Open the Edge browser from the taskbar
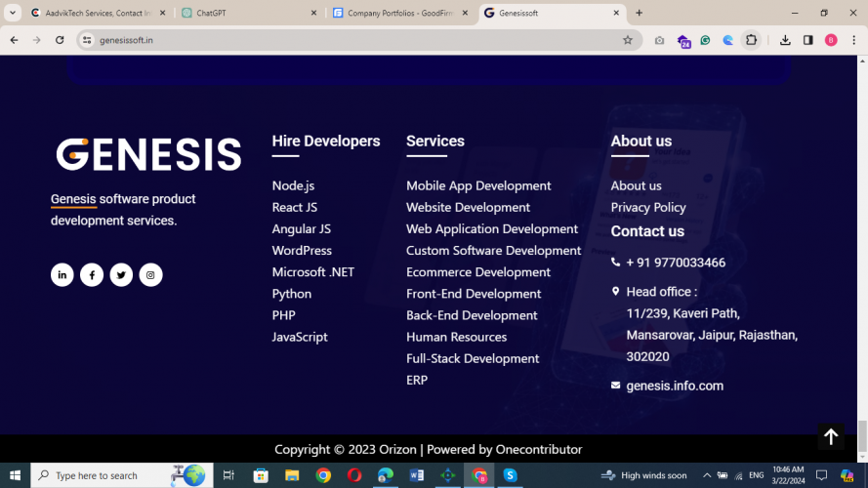 pyautogui.click(x=386, y=475)
